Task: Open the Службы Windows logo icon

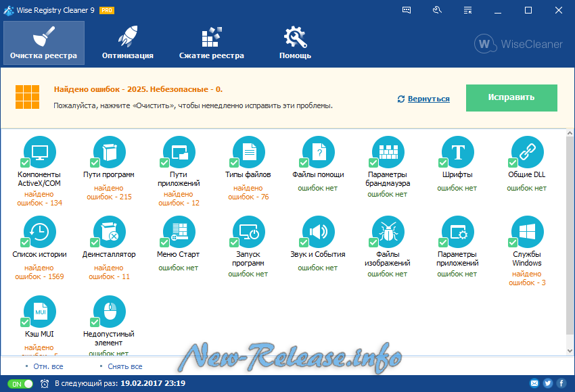Action: pyautogui.click(x=528, y=232)
